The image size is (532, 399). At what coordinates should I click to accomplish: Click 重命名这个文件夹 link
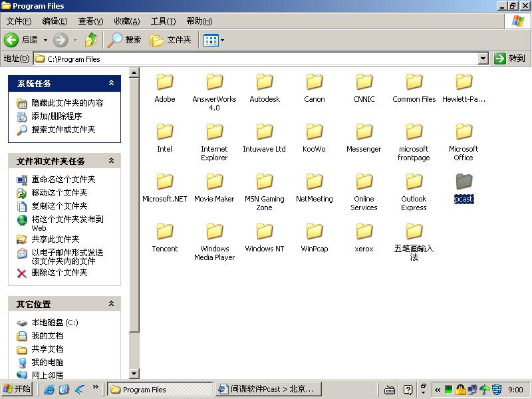[63, 180]
